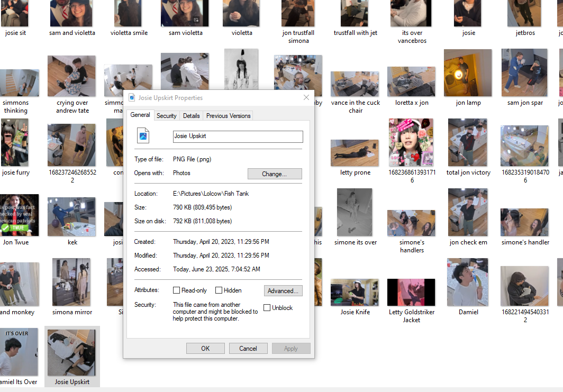Screen dimensions: 563x392
Task: Select the 'josie sit' thumbnail
Action: 15,13
